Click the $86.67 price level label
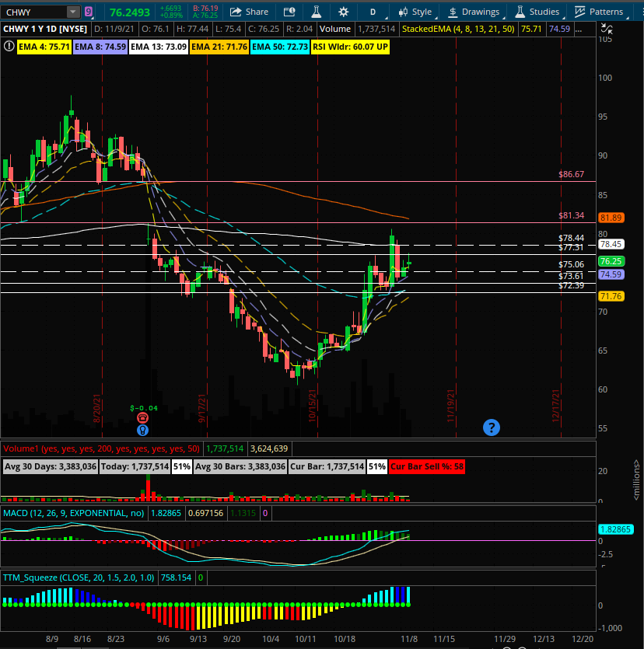 point(571,174)
